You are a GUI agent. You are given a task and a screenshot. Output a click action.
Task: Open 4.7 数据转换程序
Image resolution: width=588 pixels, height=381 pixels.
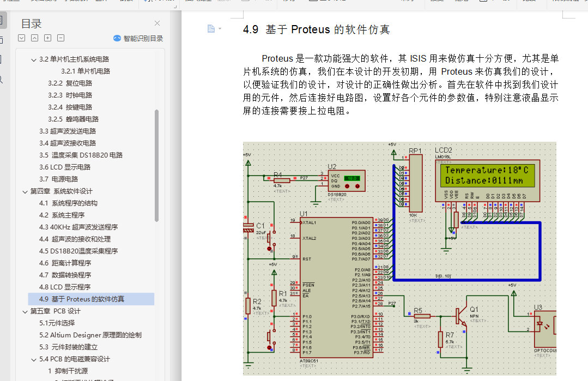tap(65, 275)
